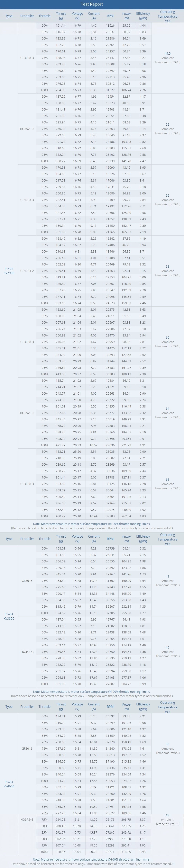
Task: Click the GF4024-2 propeller cell
Action: (x=27, y=271)
